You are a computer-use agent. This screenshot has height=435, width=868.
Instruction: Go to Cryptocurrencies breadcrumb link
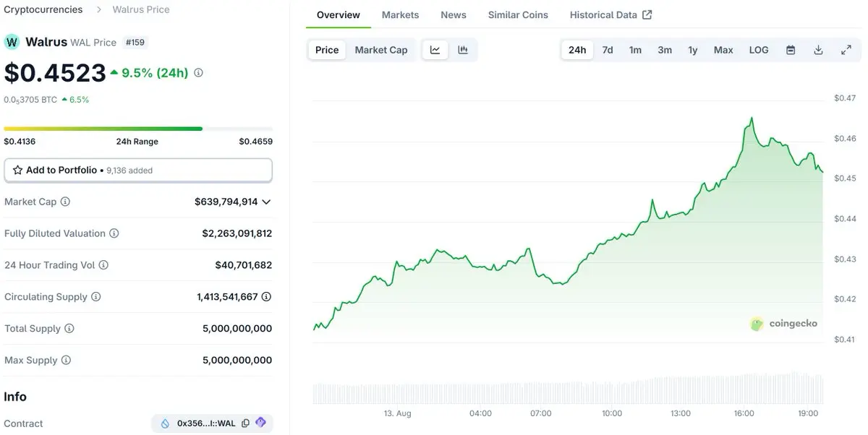43,9
